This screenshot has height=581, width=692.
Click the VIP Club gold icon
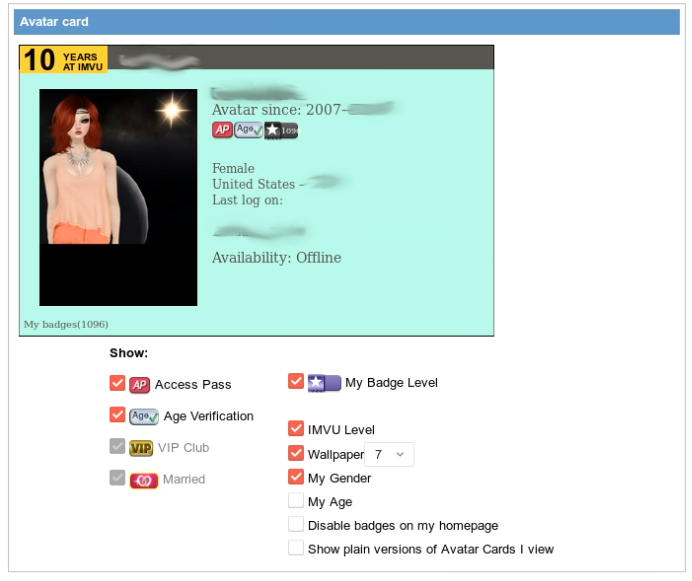[x=141, y=448]
